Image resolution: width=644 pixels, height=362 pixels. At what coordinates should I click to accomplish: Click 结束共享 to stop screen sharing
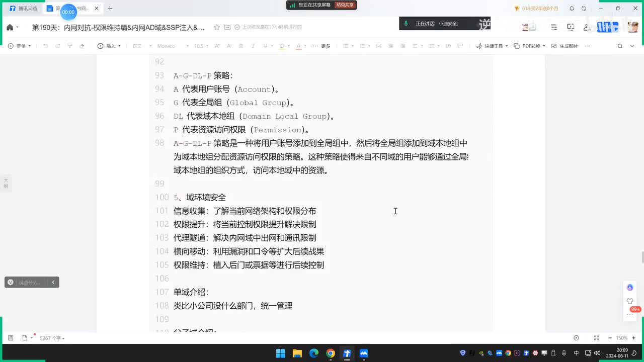[x=345, y=5]
